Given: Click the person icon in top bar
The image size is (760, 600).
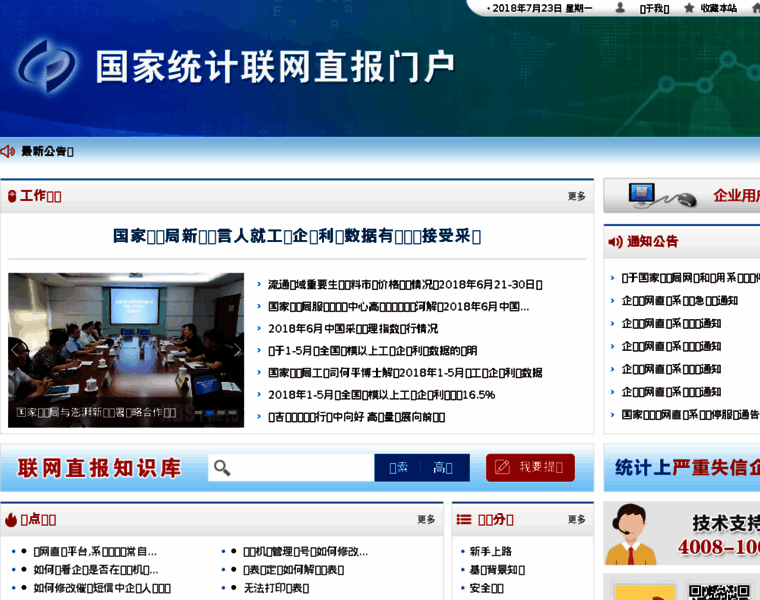Looking at the screenshot, I should [621, 8].
